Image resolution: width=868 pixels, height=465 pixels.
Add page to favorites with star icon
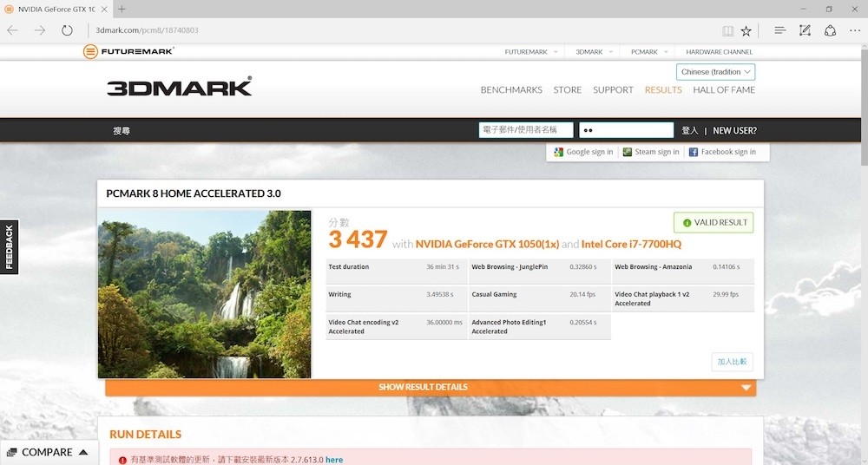[746, 31]
